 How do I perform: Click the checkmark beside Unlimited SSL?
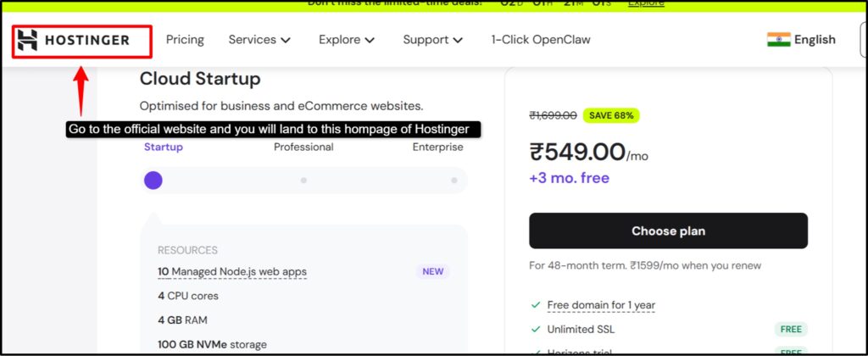coord(536,330)
